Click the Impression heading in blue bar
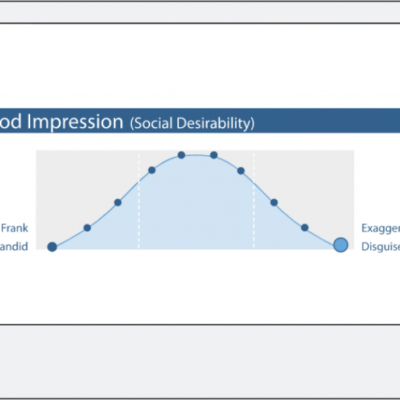The image size is (400, 400). (75, 122)
